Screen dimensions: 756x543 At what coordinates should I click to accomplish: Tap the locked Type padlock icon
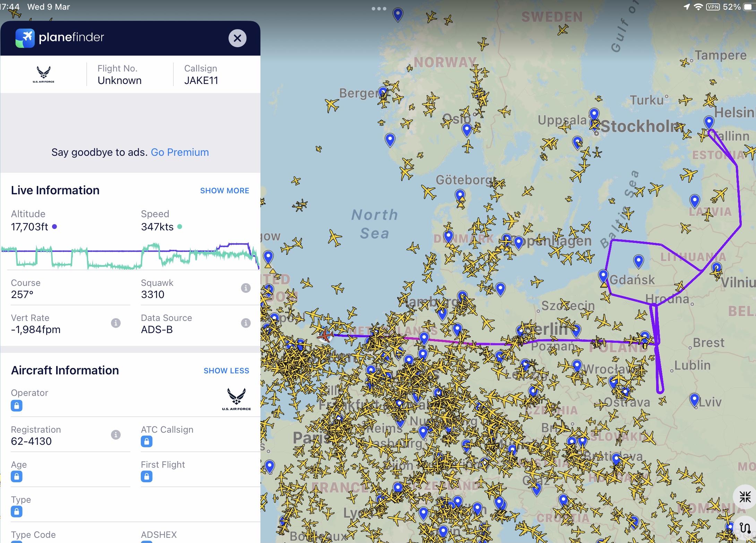[17, 511]
